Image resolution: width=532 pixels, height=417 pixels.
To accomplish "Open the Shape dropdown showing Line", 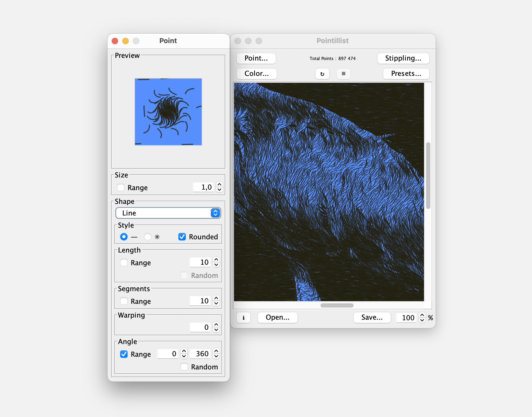I will [168, 213].
